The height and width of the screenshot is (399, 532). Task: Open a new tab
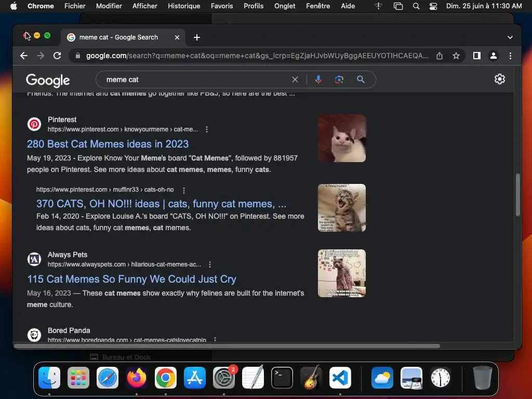197,37
